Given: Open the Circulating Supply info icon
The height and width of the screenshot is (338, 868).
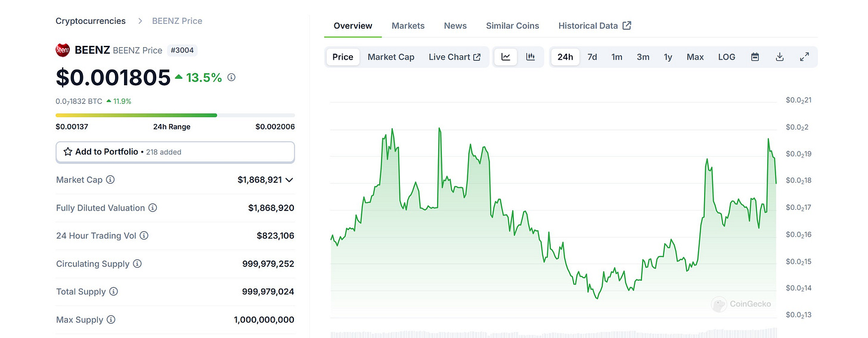Looking at the screenshot, I should tap(137, 263).
